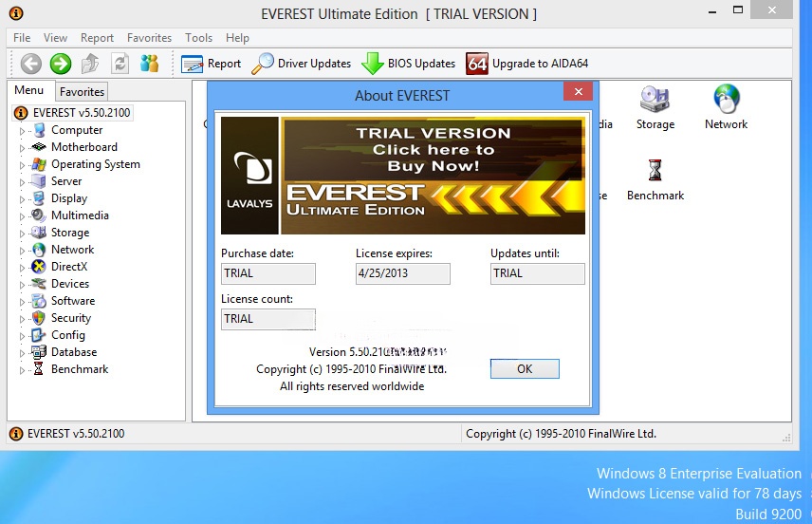This screenshot has height=524, width=812.
Task: Open the Report menu
Action: (97, 38)
